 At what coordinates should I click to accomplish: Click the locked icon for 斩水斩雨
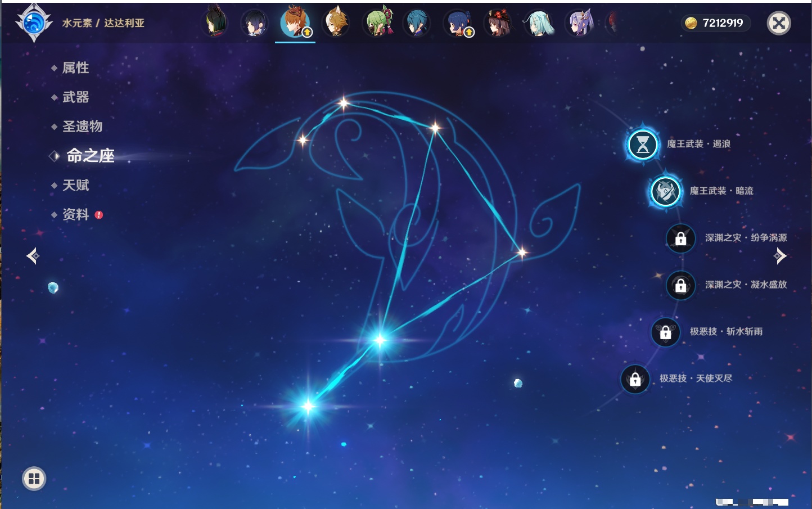(x=666, y=332)
